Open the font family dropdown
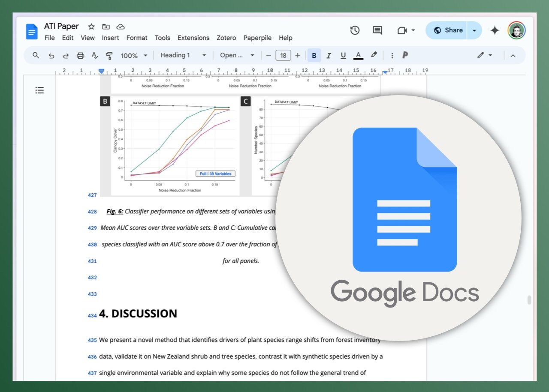549x392 pixels. click(x=236, y=55)
